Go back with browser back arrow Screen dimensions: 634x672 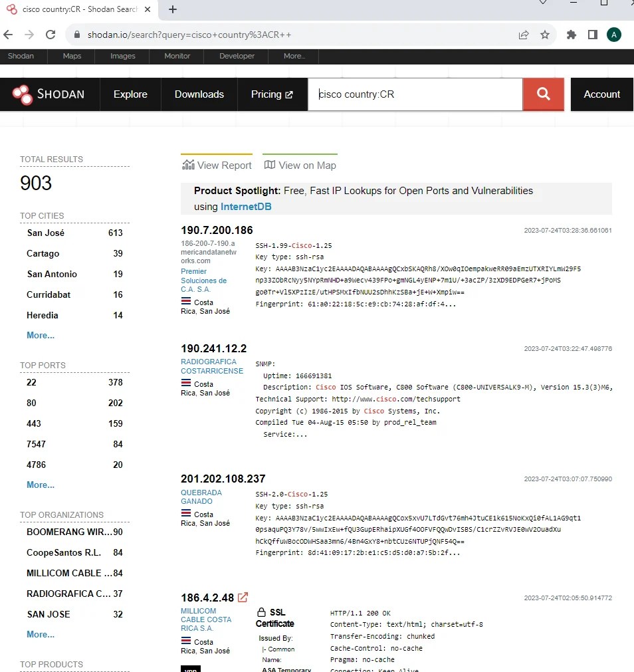(x=8, y=35)
